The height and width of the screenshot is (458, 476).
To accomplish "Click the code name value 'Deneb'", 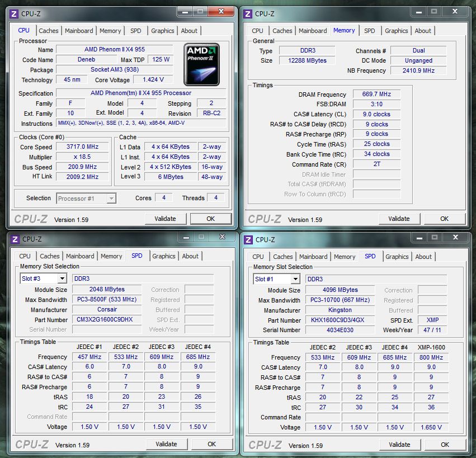I will tap(87, 59).
